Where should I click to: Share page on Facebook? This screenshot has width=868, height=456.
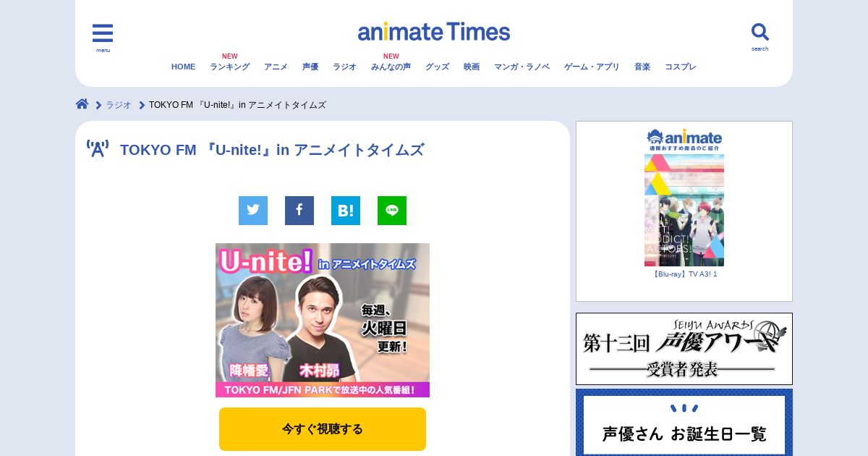click(299, 211)
